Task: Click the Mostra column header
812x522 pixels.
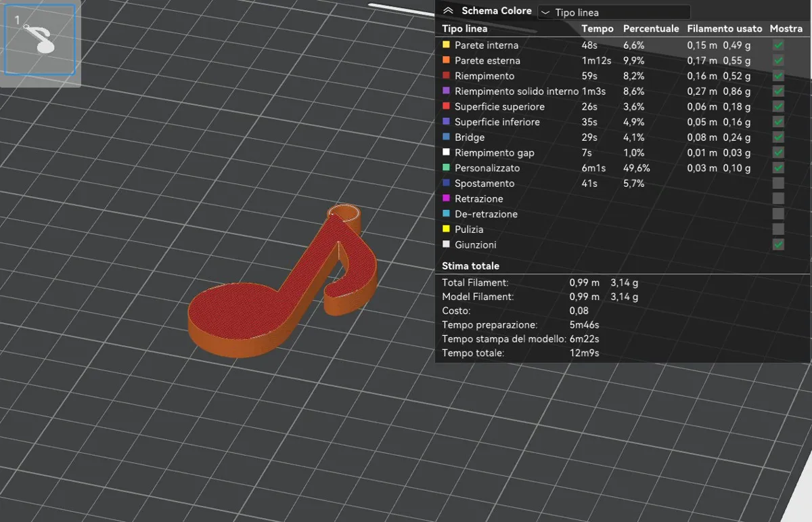Action: 786,29
